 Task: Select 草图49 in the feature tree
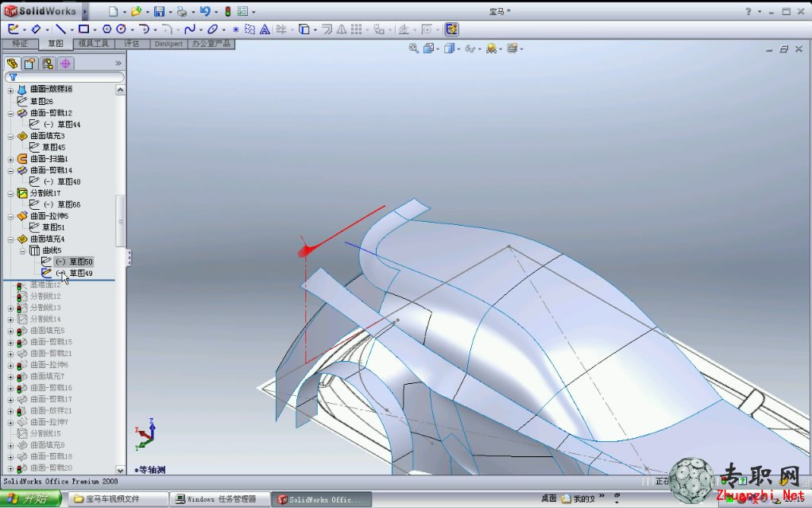81,273
